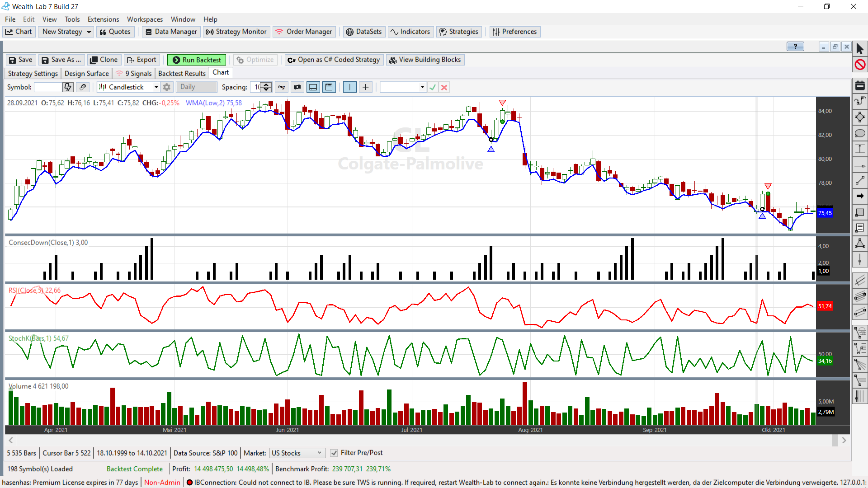Screen dimensions: 868x488
Task: Toggle the panes display button next to log icon
Action: tap(313, 87)
